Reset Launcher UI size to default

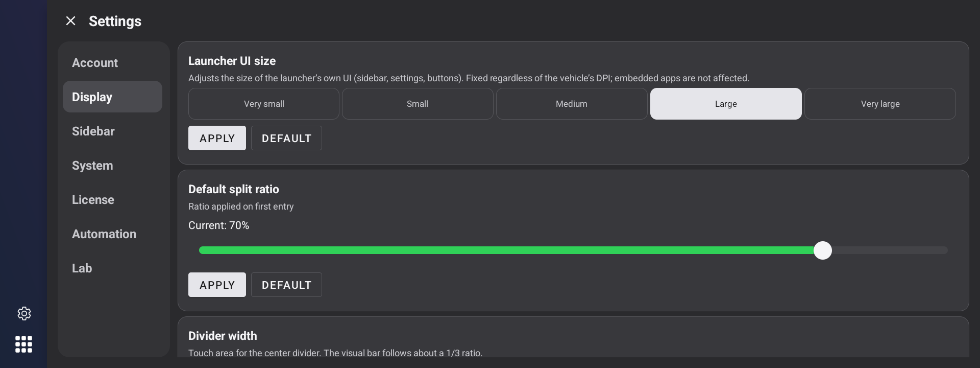[286, 138]
